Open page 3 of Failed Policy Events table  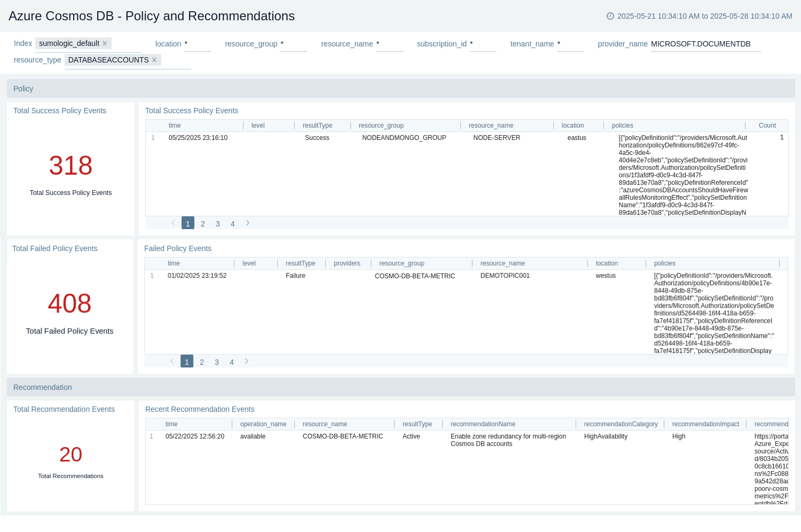click(x=217, y=362)
